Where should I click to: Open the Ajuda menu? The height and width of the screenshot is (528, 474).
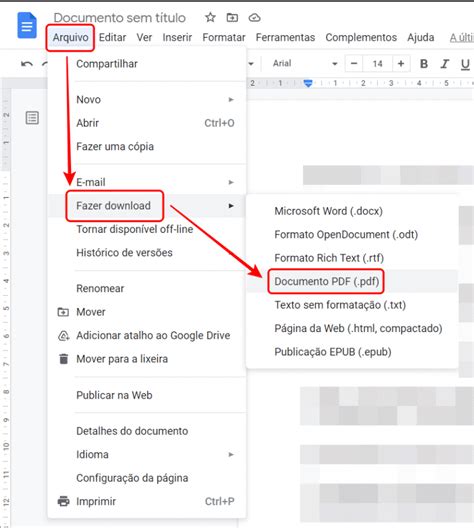(x=420, y=37)
